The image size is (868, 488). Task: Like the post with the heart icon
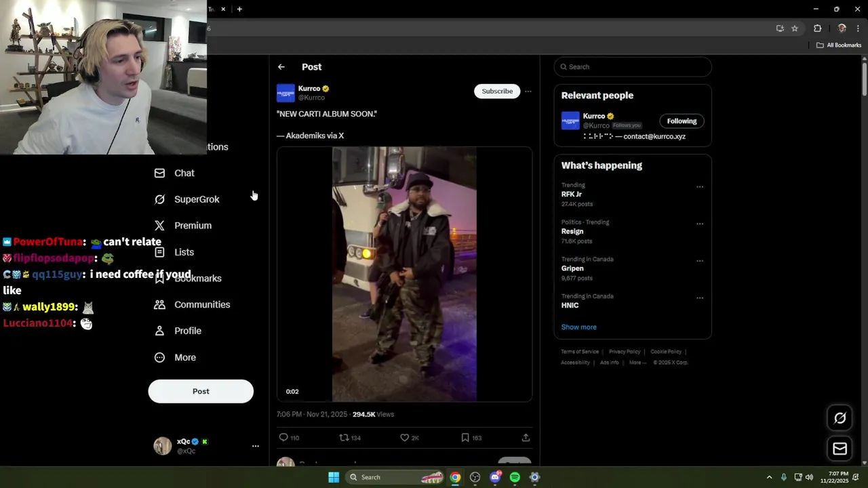click(404, 438)
